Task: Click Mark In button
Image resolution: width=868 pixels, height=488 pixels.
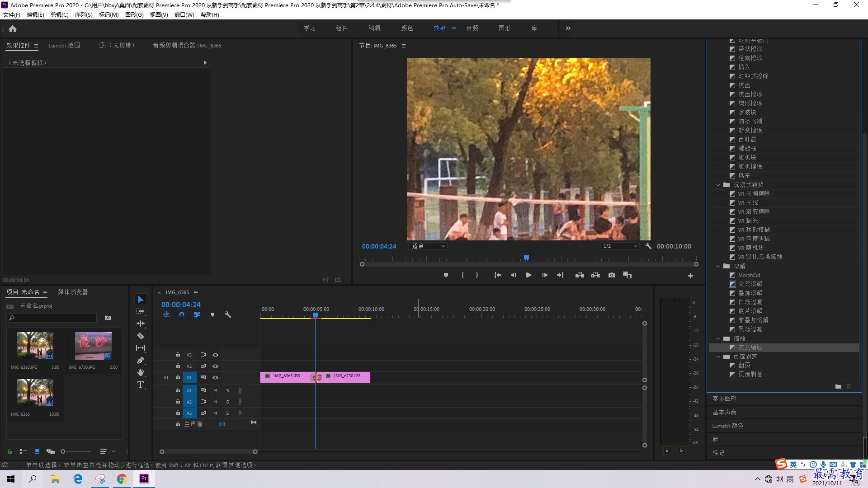Action: [462, 275]
